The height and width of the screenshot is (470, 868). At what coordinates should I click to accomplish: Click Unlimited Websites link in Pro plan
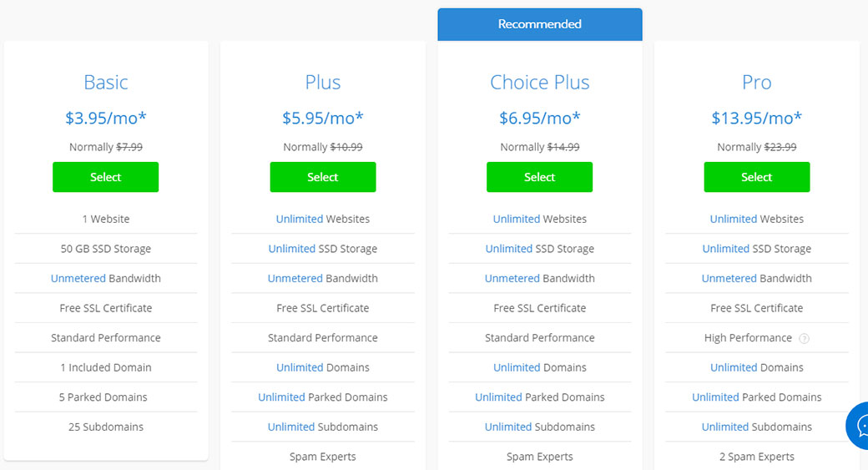pyautogui.click(x=734, y=220)
